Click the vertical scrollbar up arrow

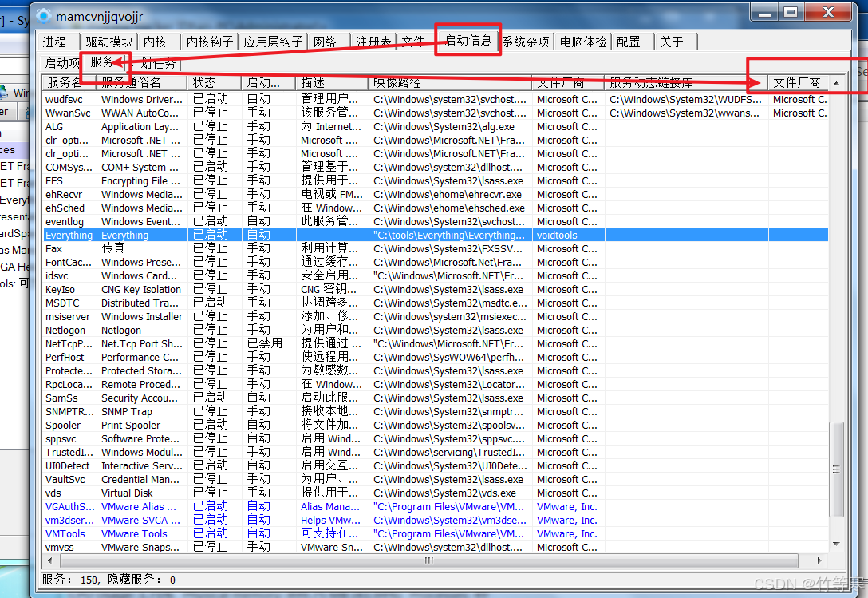click(x=836, y=82)
